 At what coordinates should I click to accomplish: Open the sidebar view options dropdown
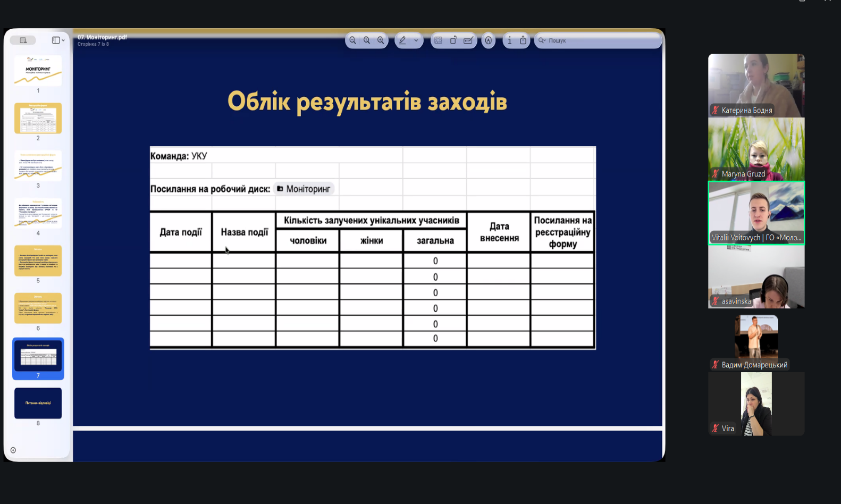pos(58,40)
